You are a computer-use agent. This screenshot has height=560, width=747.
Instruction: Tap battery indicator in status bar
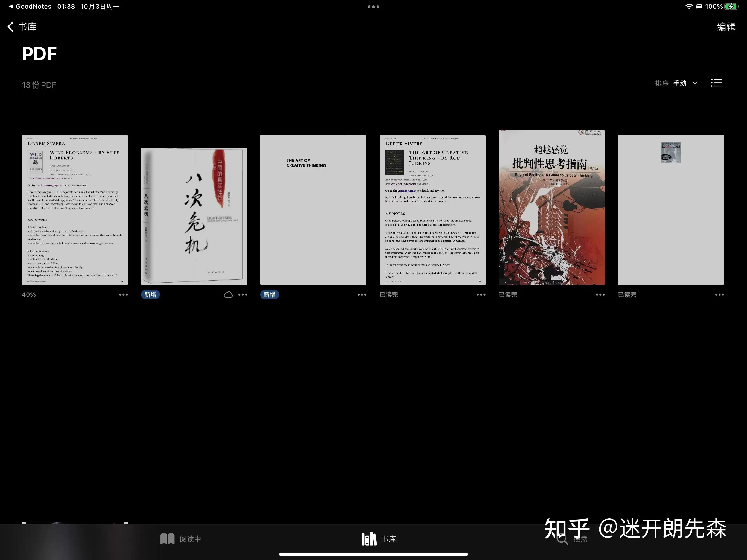pos(731,6)
